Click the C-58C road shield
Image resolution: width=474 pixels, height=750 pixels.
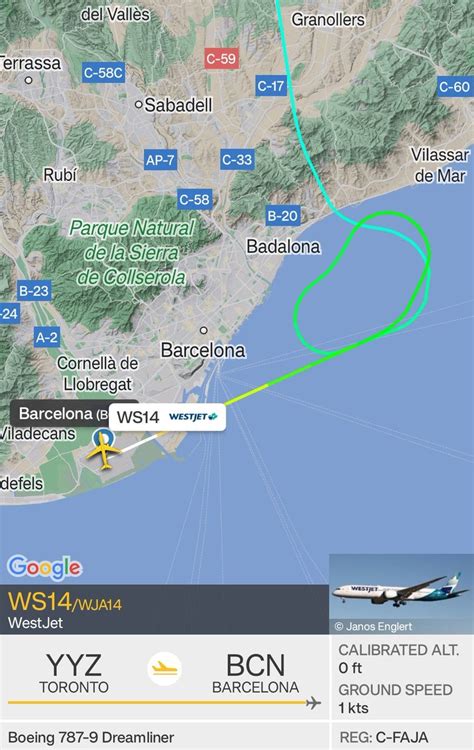[103, 73]
